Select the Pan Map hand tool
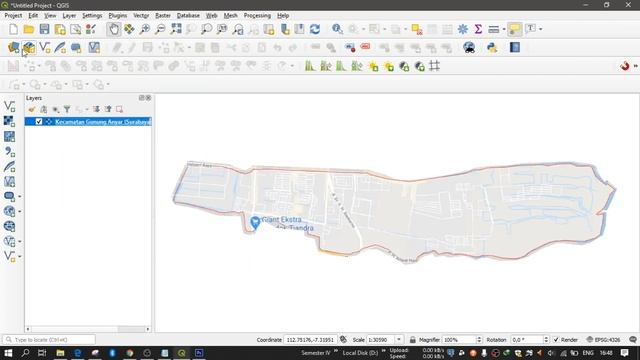 coord(113,29)
